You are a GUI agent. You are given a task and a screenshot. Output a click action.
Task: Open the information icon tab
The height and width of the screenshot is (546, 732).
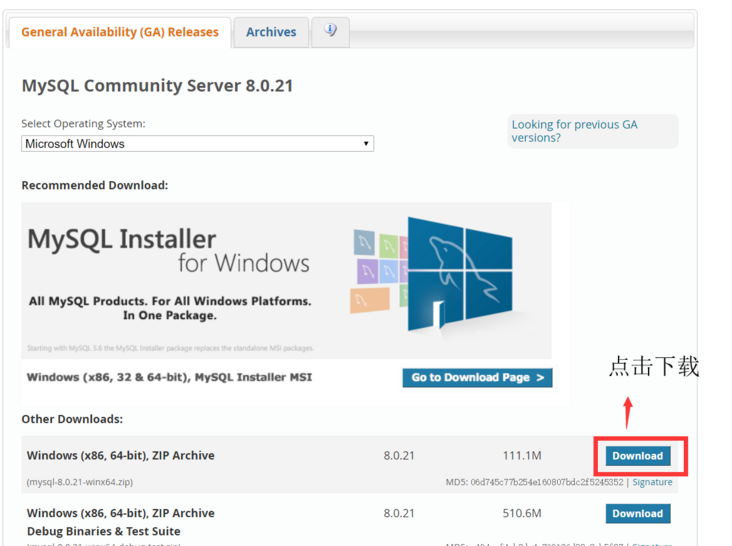click(x=331, y=31)
